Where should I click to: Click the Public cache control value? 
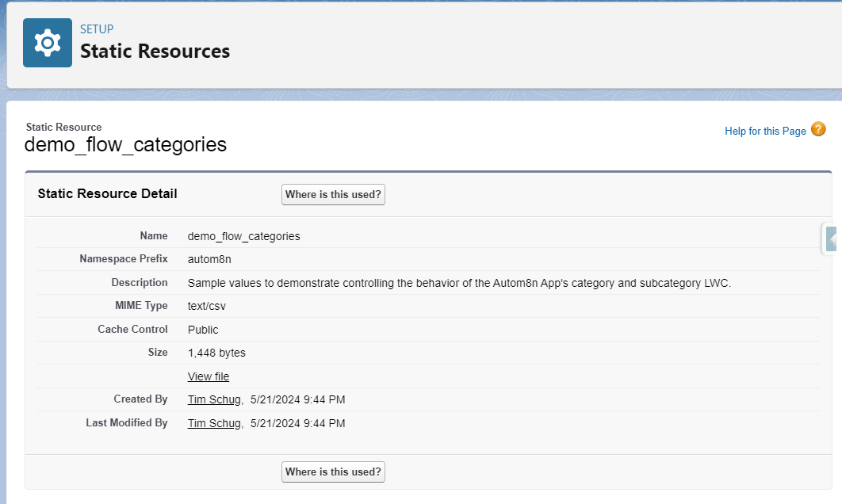coord(203,330)
